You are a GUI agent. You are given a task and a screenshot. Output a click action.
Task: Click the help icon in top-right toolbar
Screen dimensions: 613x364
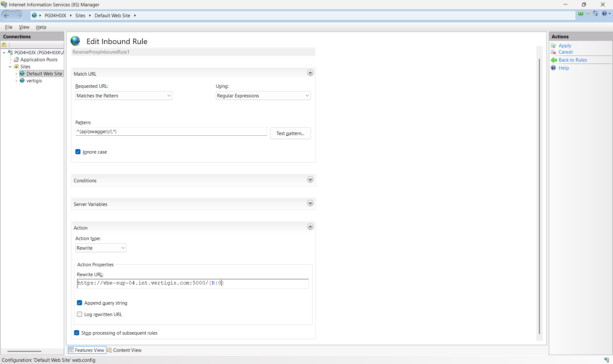tap(604, 13)
